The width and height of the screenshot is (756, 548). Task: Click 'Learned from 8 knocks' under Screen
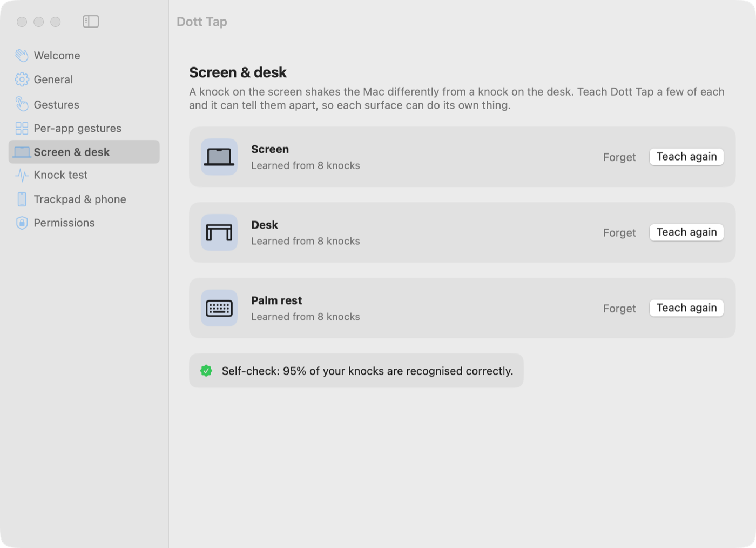point(305,165)
